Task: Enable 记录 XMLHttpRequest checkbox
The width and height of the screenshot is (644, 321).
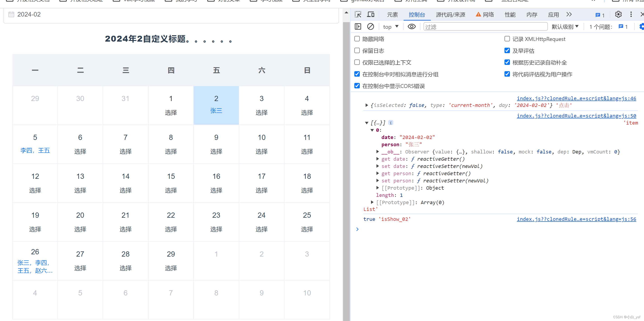Action: [x=507, y=39]
